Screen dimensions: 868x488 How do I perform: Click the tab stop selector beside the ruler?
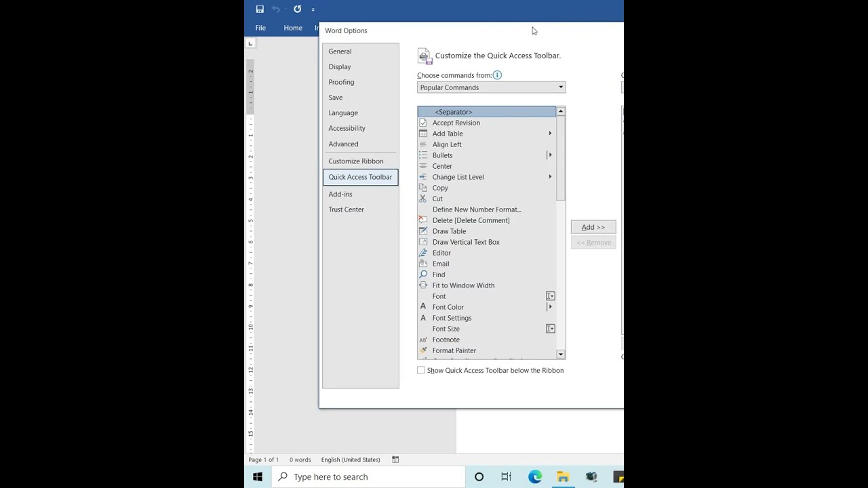pyautogui.click(x=250, y=43)
